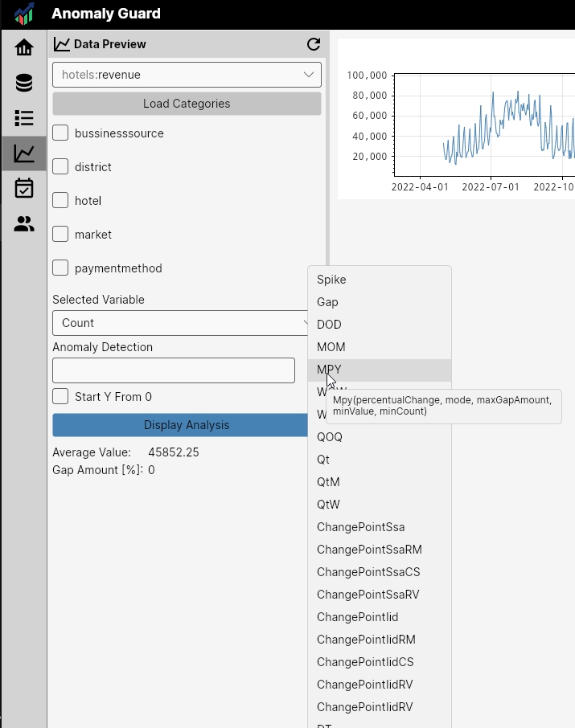Open the calendar check sidebar icon
Screen dimensions: 575x728
pyautogui.click(x=24, y=188)
